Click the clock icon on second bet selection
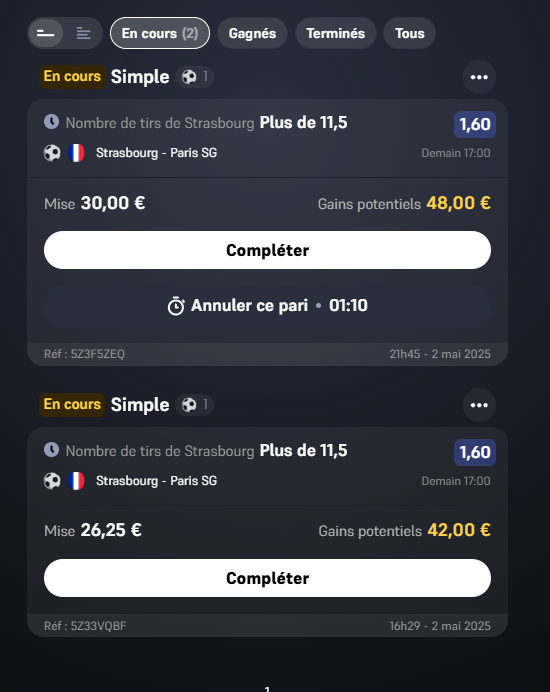This screenshot has width=550, height=692. tap(52, 450)
